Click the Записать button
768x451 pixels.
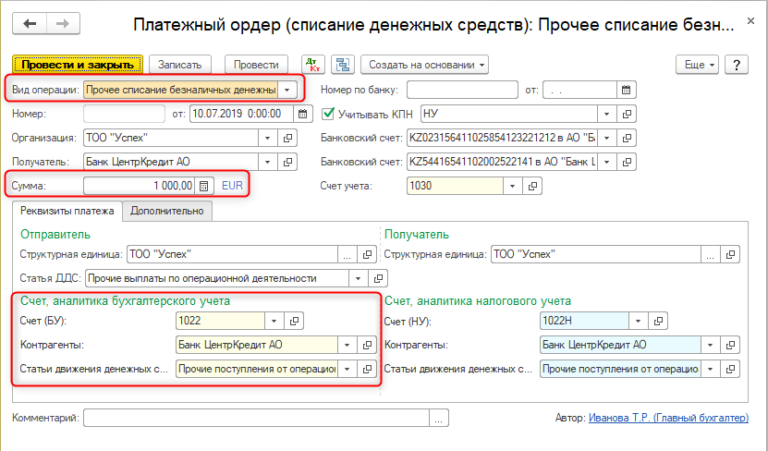coord(179,65)
